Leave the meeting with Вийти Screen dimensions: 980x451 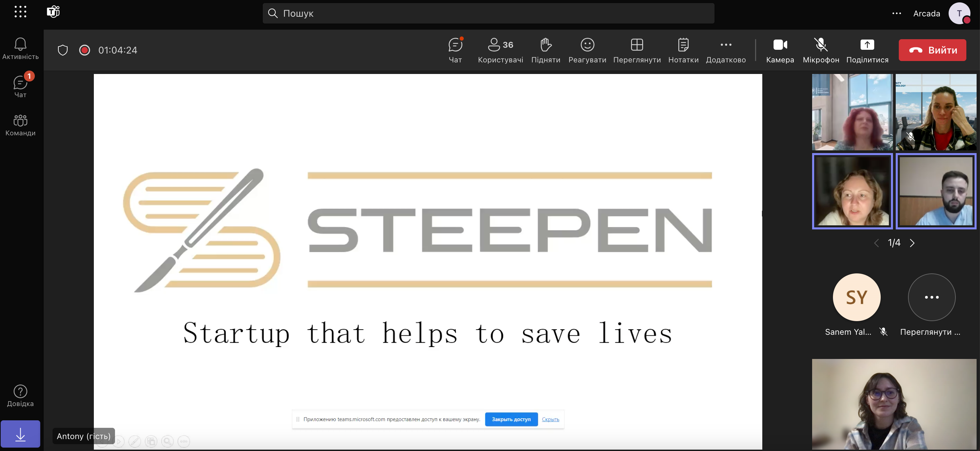coord(933,50)
